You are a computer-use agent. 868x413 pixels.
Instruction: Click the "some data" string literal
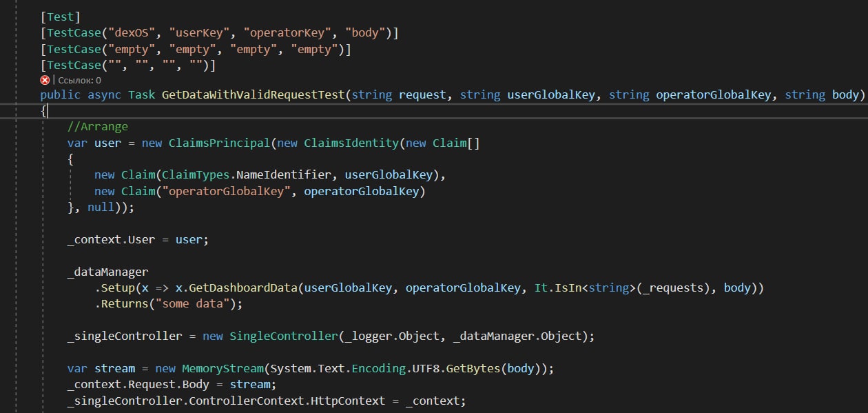pos(192,304)
